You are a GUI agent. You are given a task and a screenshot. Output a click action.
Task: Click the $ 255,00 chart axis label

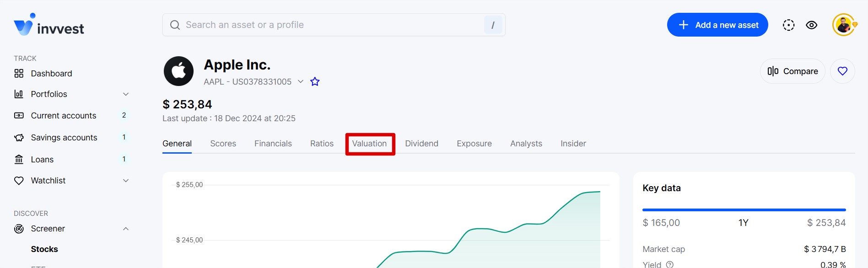[x=189, y=185]
